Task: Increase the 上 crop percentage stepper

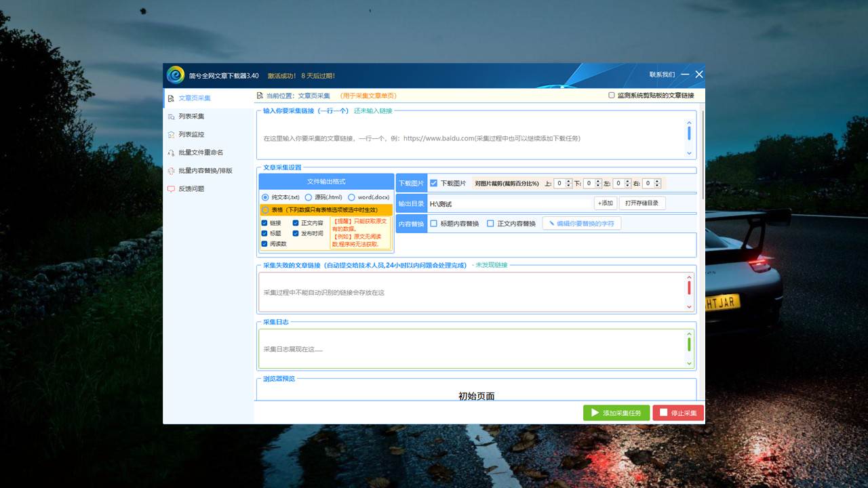Action: 568,181
